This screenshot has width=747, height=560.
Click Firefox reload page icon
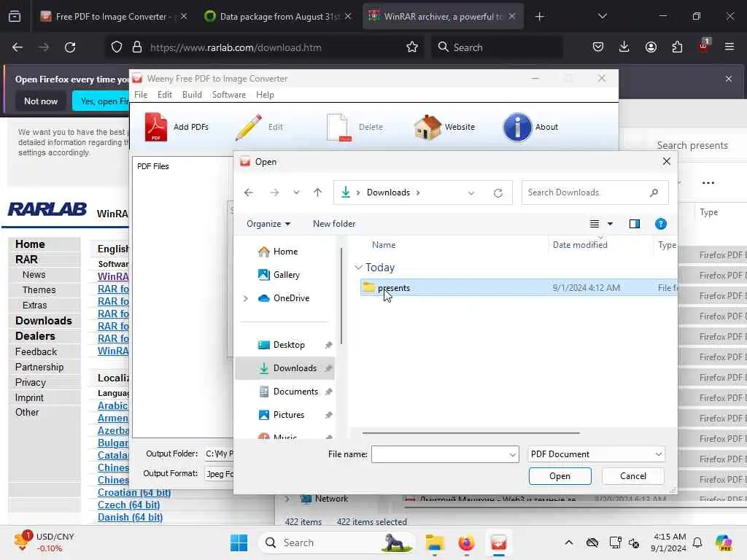tap(70, 47)
